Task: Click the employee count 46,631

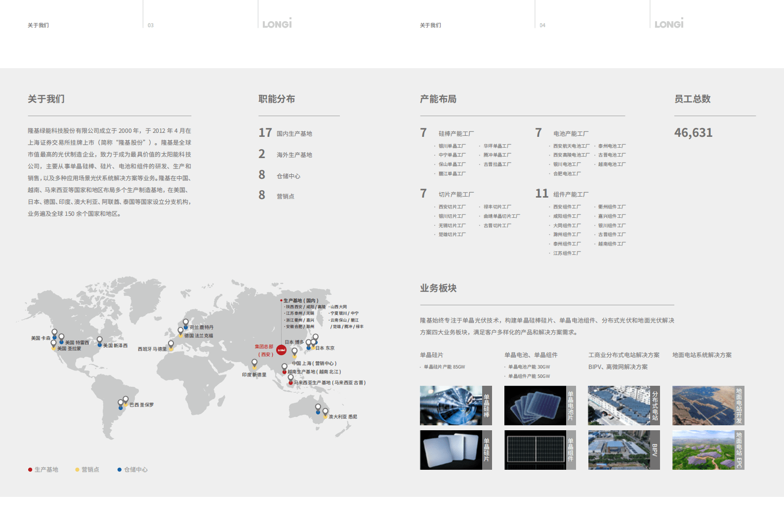Action: 694,133
